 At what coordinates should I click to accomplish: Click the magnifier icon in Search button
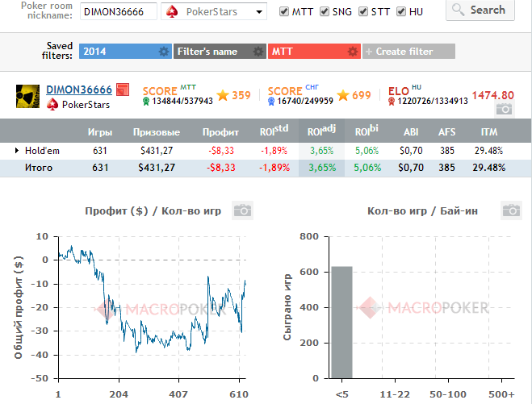tap(458, 10)
